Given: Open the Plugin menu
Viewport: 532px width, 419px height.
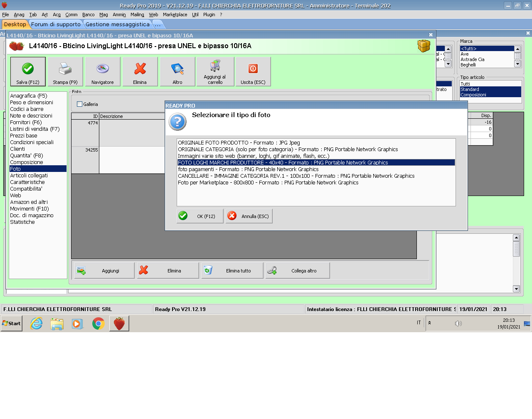Looking at the screenshot, I should tap(209, 15).
